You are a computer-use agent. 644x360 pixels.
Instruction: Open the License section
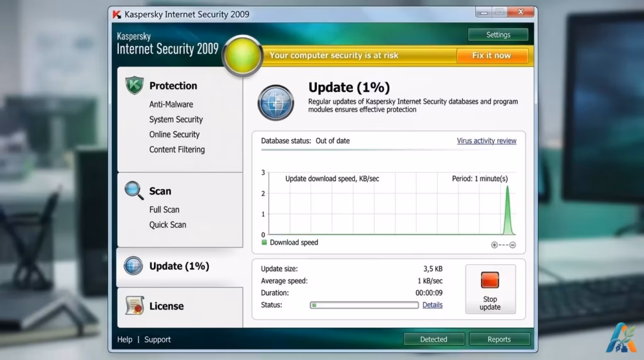[166, 306]
